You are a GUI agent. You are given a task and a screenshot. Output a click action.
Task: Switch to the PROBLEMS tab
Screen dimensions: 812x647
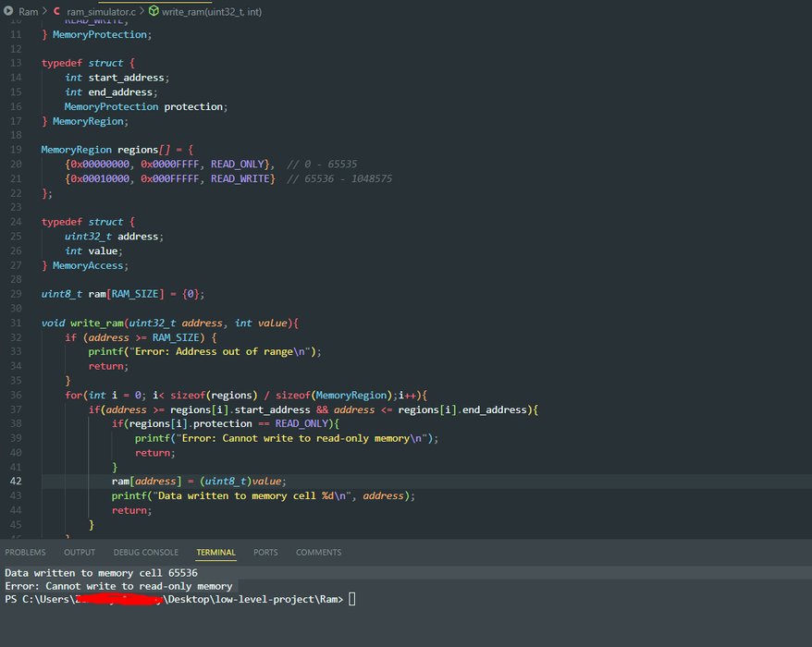coord(25,553)
